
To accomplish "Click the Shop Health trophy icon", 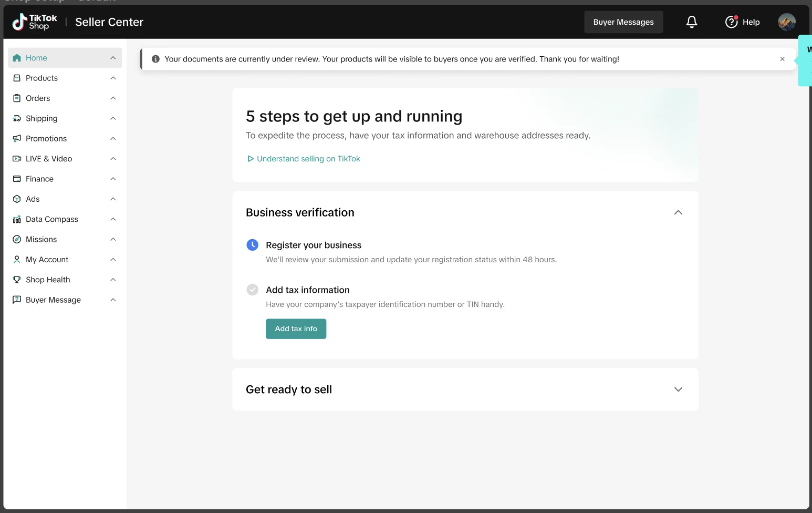I will (17, 280).
